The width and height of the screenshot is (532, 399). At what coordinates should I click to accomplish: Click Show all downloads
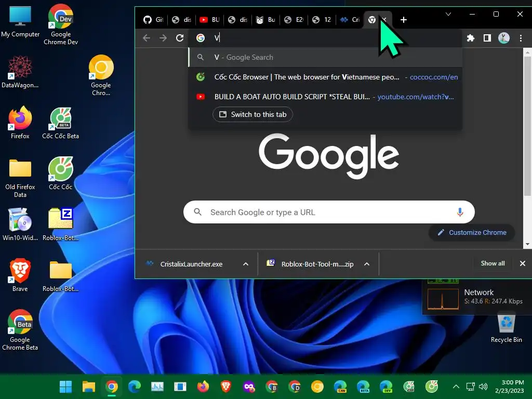coord(493,263)
